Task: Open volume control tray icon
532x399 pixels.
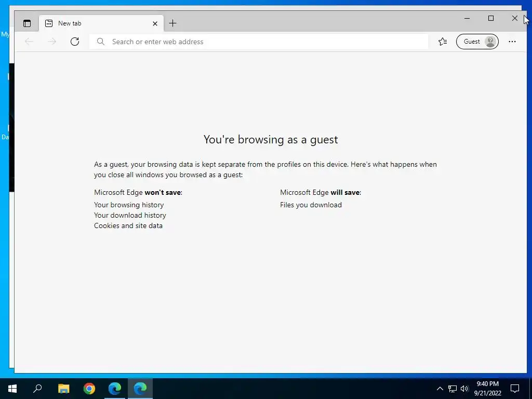Action: 464,389
